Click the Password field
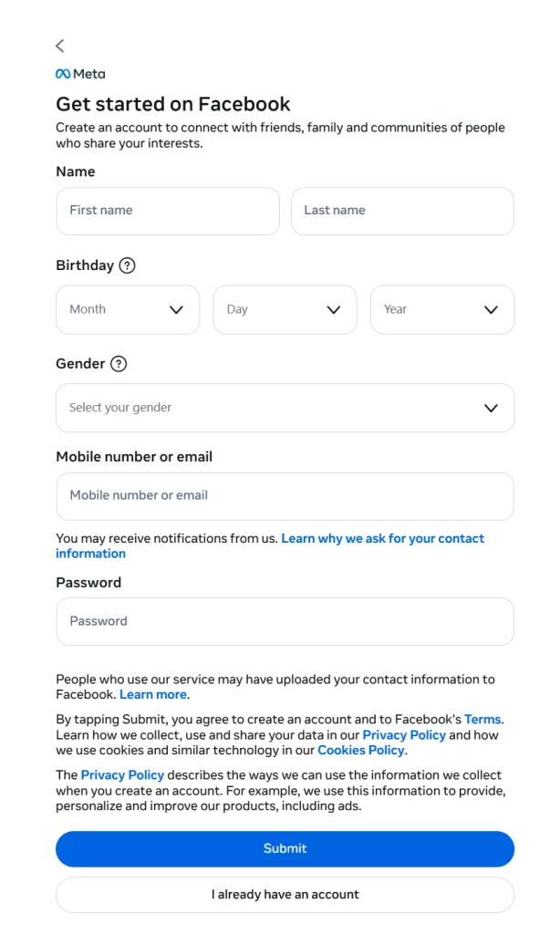 click(x=285, y=621)
